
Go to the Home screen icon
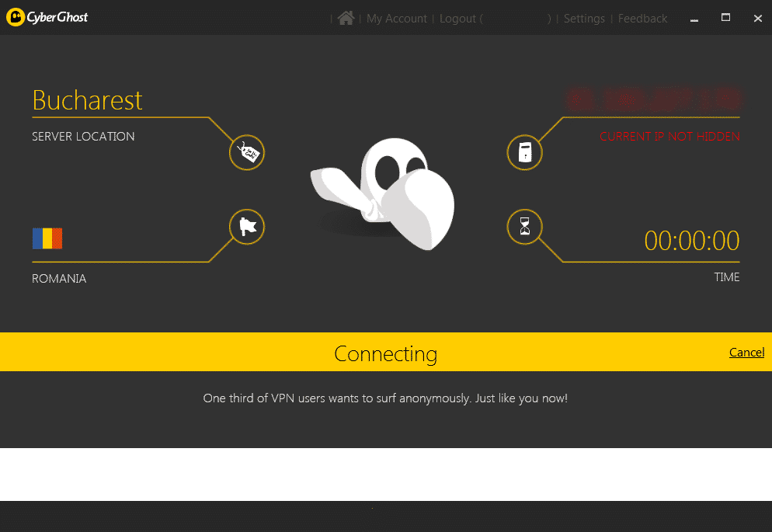coord(346,18)
